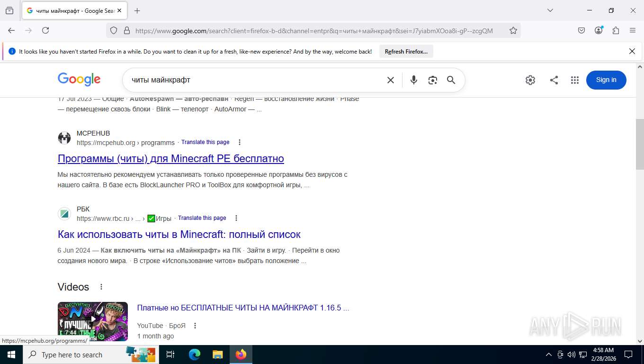The image size is (644, 364).
Task: Play the 7:44 video thumbnail
Action: point(93,321)
